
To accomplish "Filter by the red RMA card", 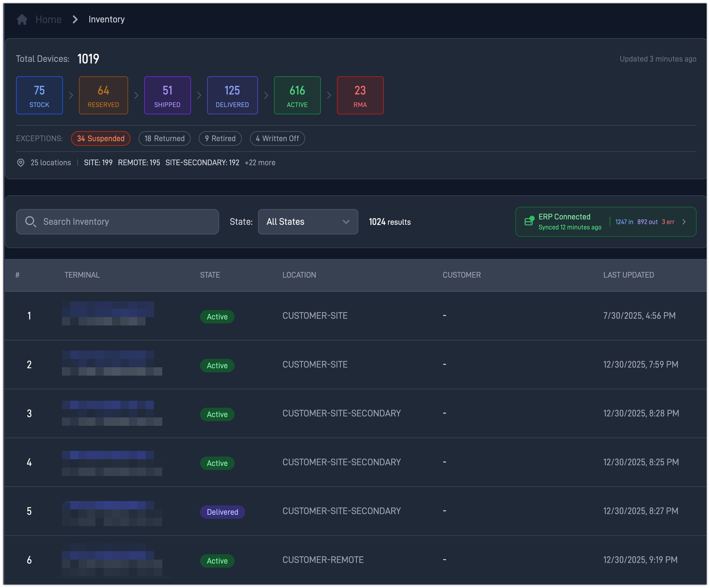I will pyautogui.click(x=360, y=95).
